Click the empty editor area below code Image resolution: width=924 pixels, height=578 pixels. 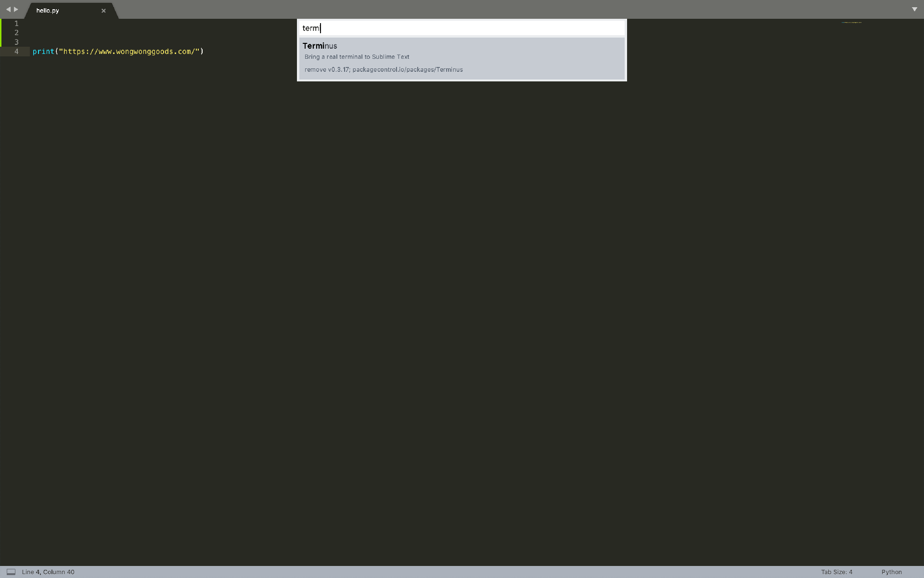(433, 313)
